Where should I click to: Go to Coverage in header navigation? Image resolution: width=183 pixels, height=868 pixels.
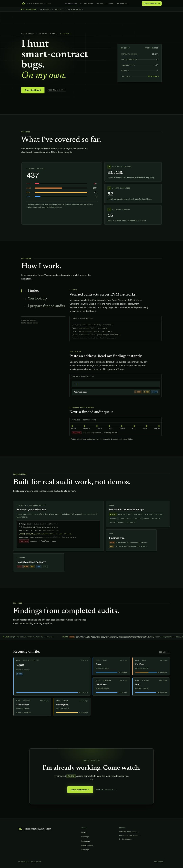pos(71,3)
